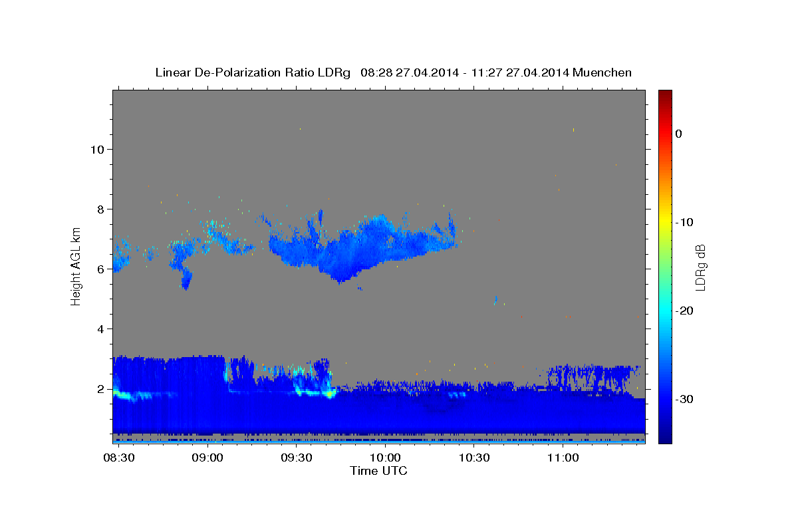Click the height tick label '2'
The width and height of the screenshot is (798, 532).
coord(100,388)
